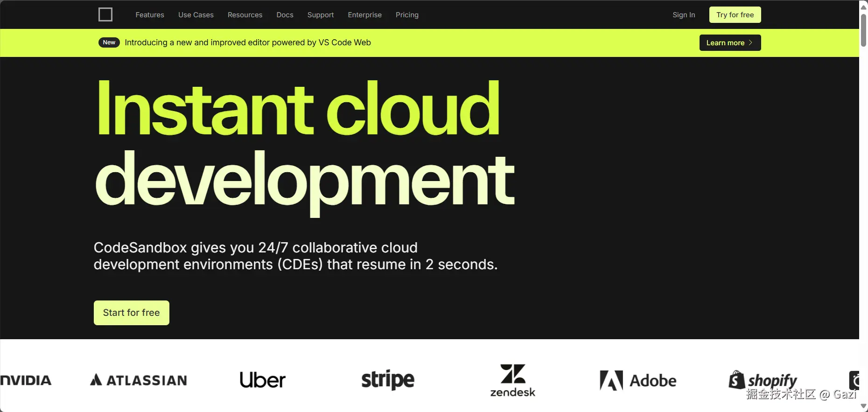Click the Stripe logo
This screenshot has height=412, width=868.
(388, 380)
